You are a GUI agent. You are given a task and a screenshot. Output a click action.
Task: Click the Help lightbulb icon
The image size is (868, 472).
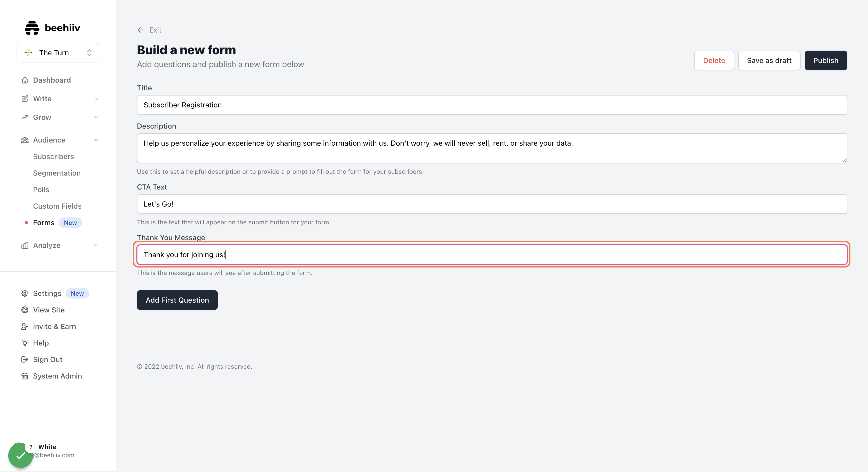pyautogui.click(x=25, y=343)
